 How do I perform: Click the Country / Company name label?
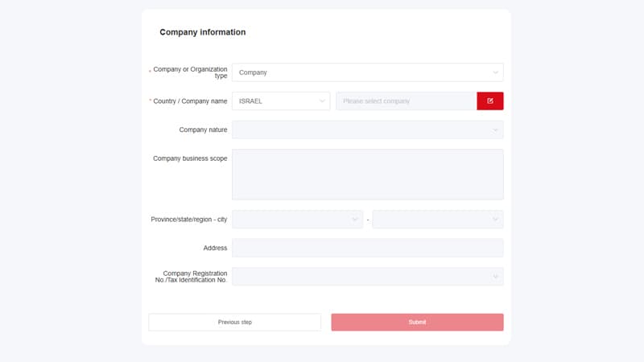[190, 101]
